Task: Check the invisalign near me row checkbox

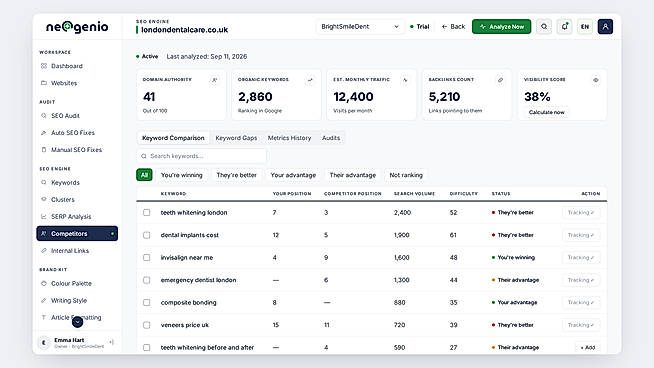Action: click(146, 257)
